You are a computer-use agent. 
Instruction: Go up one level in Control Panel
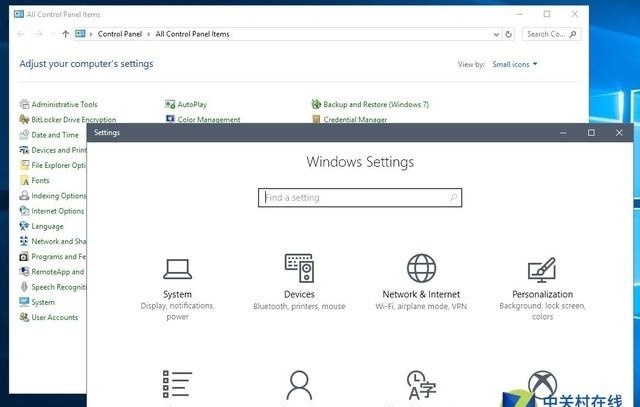click(65, 34)
